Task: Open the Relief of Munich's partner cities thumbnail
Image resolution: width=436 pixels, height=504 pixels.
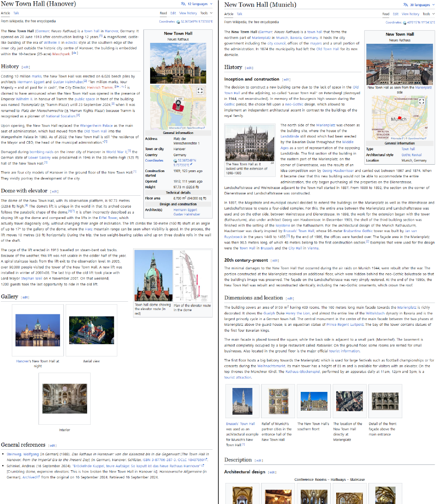Action: (278, 401)
